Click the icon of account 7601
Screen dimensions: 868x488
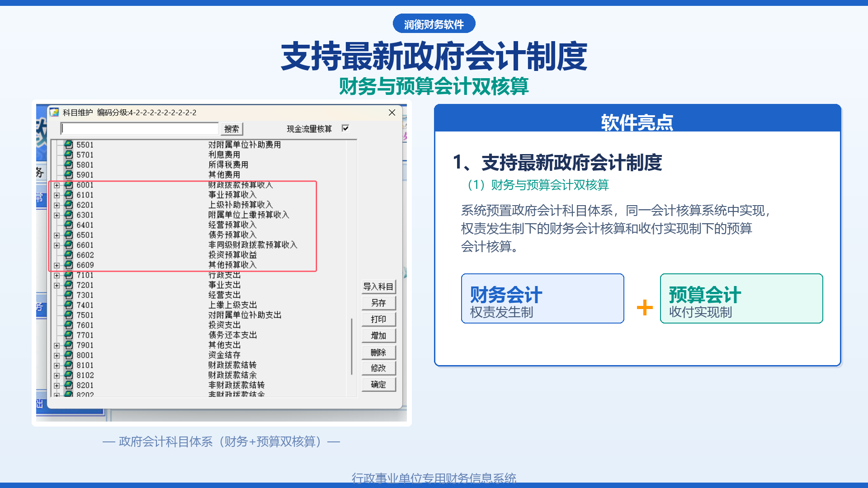pyautogui.click(x=68, y=325)
